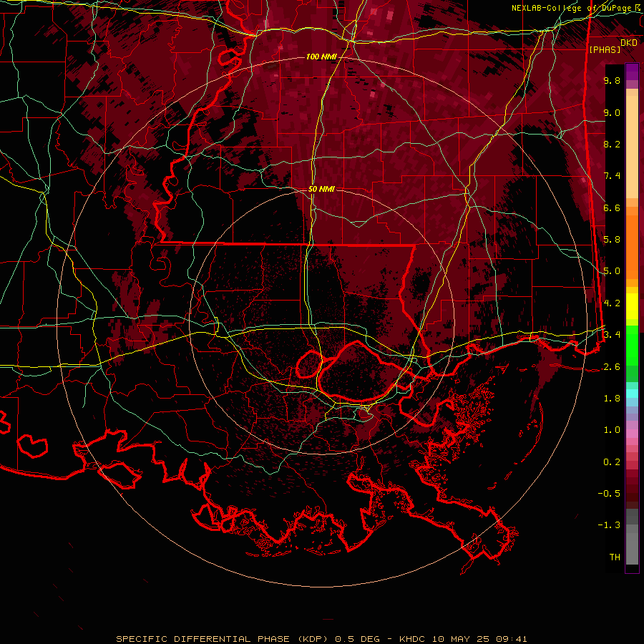
Task: Click the 1.0 scale value
Action: coord(612,430)
